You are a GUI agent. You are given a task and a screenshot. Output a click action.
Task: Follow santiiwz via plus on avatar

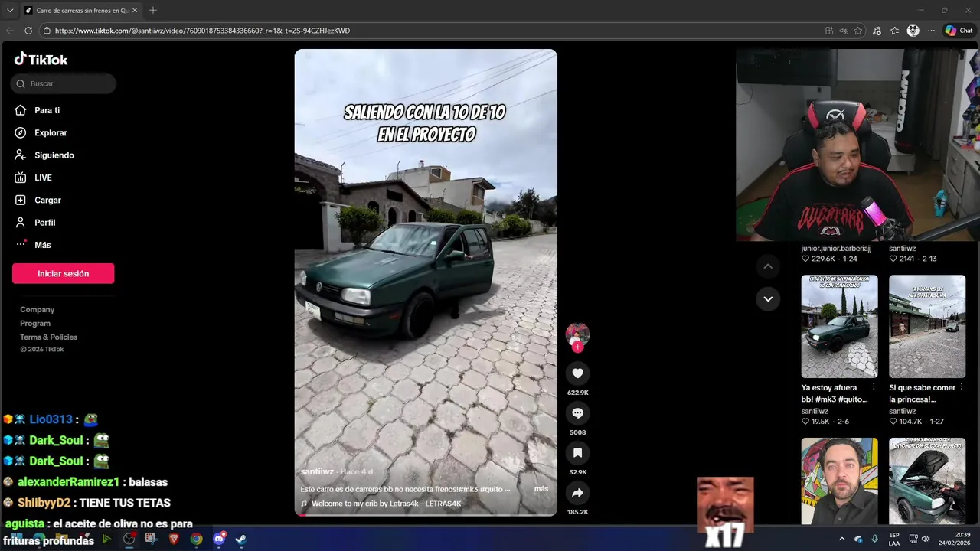(x=577, y=347)
